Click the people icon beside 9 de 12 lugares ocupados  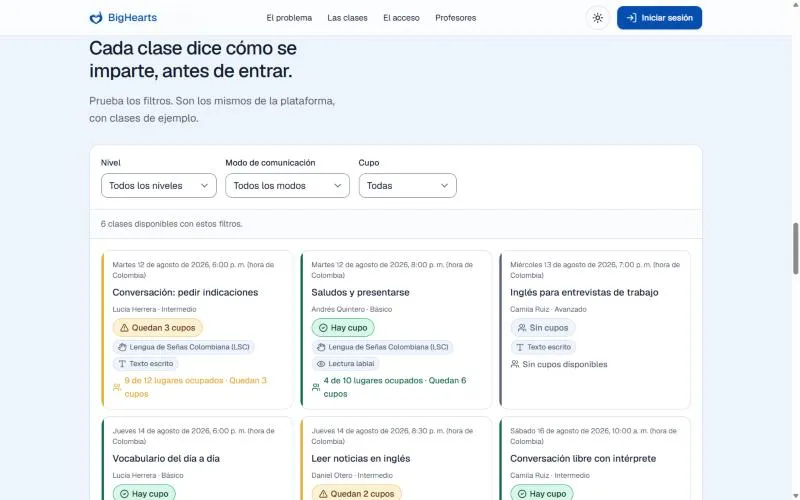[x=117, y=387]
